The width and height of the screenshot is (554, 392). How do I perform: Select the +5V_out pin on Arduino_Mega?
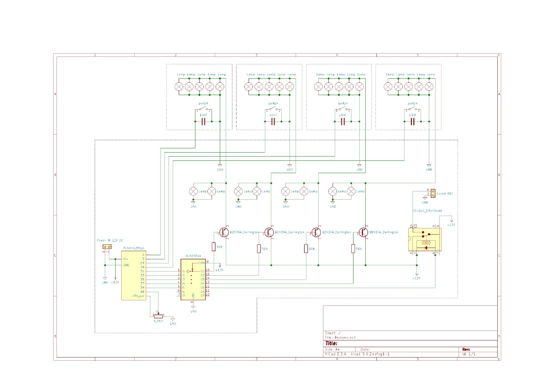click(138, 296)
